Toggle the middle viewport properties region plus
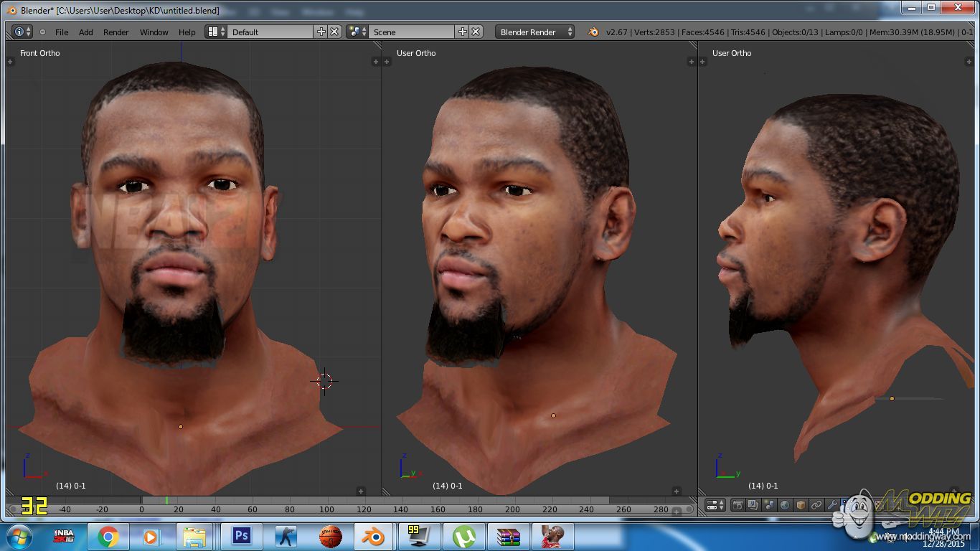The width and height of the screenshot is (980, 551). [x=692, y=62]
